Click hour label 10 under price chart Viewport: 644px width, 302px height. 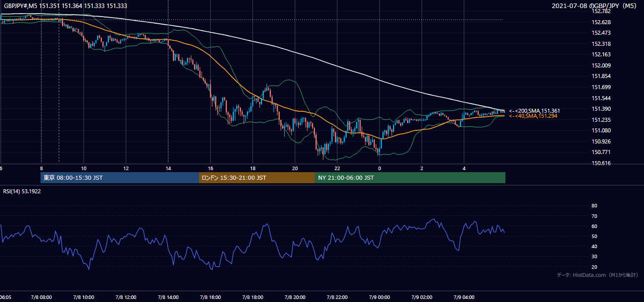tap(84, 169)
